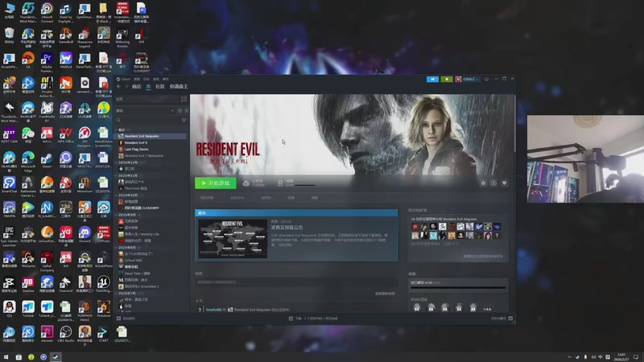Click achievements icon beside cloud status
The width and height of the screenshot is (644, 362).
280,183
